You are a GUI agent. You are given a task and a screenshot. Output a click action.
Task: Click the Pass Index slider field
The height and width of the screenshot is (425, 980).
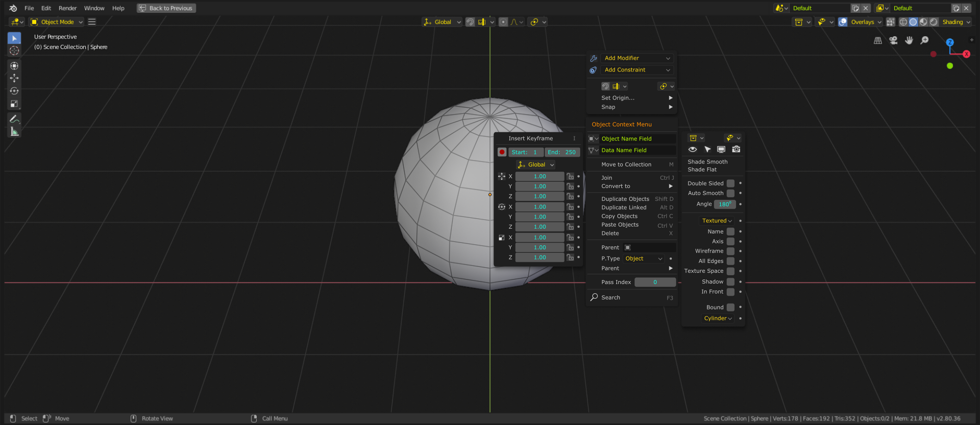(x=655, y=282)
